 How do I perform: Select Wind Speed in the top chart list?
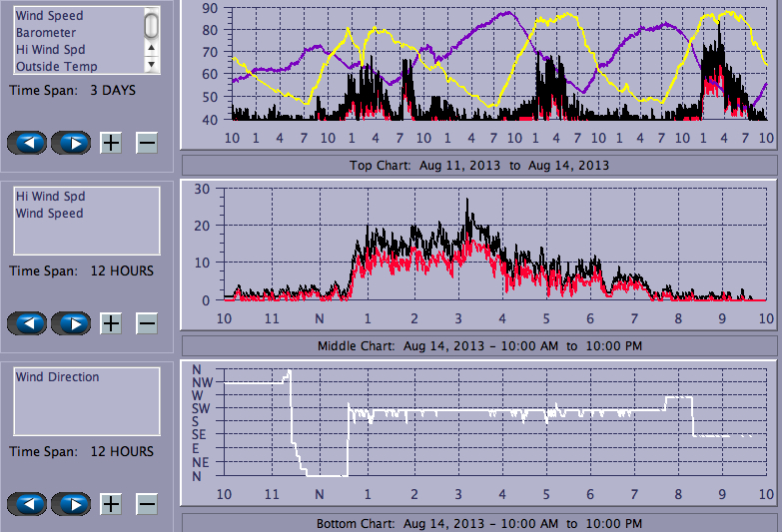pyautogui.click(x=49, y=16)
